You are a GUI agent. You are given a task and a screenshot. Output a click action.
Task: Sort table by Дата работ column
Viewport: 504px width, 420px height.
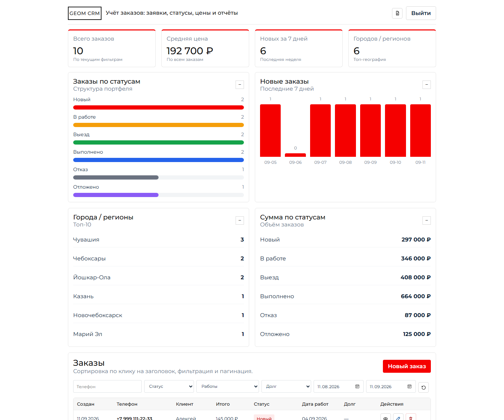pyautogui.click(x=315, y=404)
